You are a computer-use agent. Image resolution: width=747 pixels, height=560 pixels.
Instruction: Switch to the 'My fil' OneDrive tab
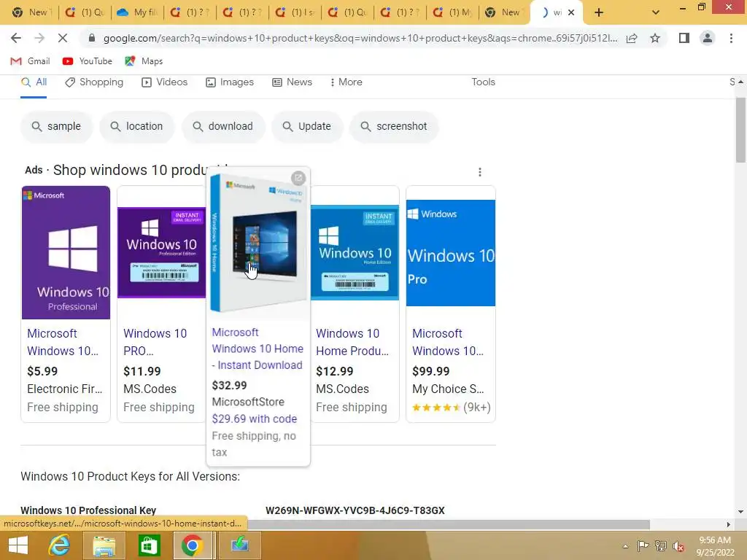(137, 12)
